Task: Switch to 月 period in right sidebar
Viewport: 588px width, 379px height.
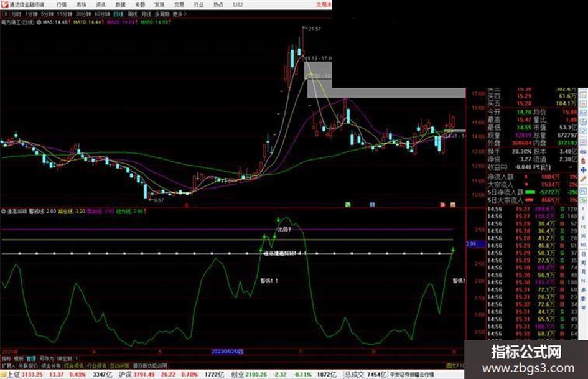Action: [584, 272]
